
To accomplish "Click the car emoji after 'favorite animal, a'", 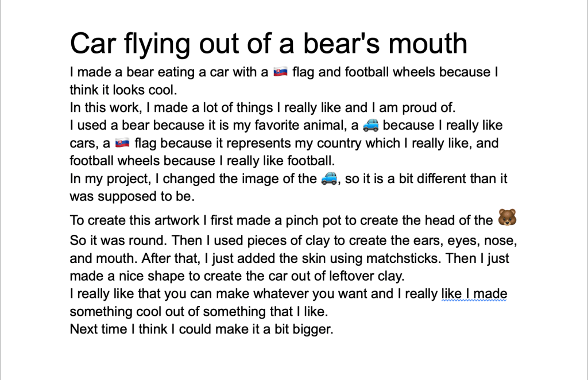I will (x=372, y=125).
